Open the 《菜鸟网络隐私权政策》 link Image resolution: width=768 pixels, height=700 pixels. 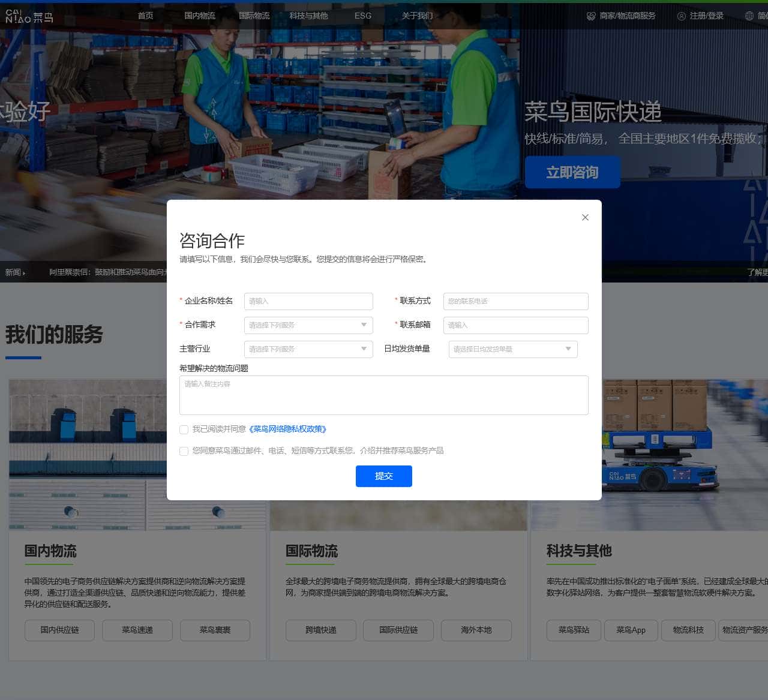pyautogui.click(x=287, y=429)
